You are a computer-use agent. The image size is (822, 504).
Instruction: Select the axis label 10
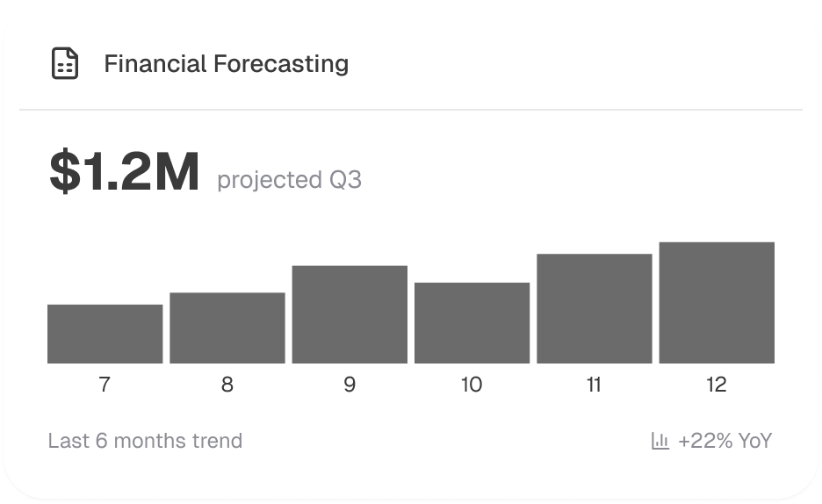(x=472, y=385)
